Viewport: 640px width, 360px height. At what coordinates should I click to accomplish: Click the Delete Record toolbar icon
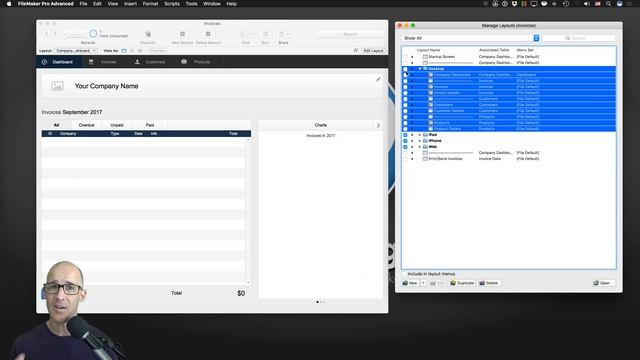pyautogui.click(x=208, y=34)
